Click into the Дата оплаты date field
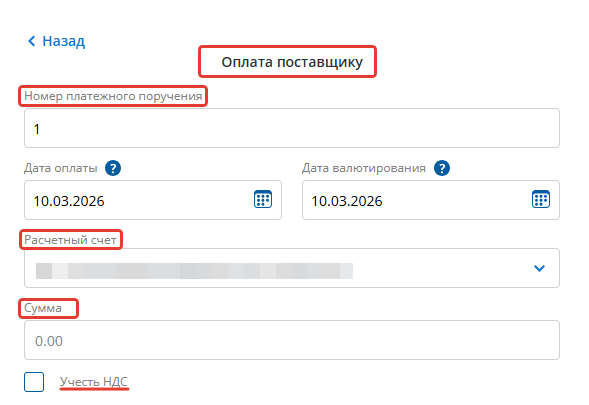 (153, 200)
